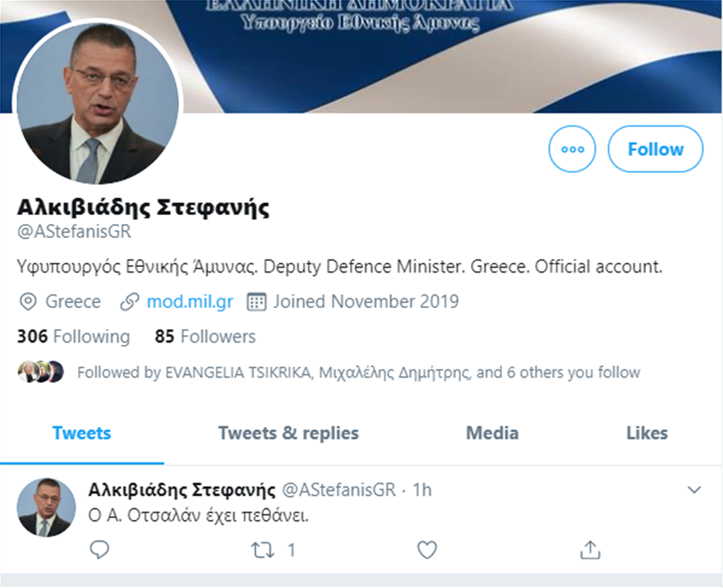View the 85 Followers list

pyautogui.click(x=205, y=337)
